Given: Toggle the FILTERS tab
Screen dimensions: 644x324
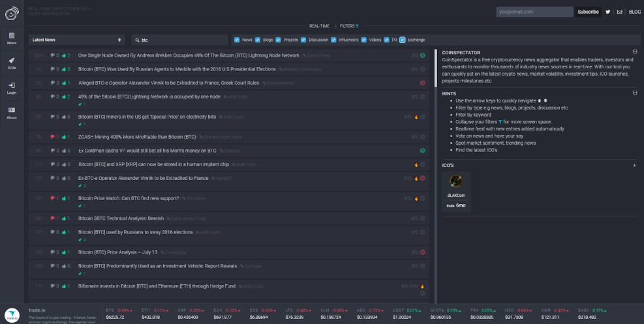Looking at the screenshot, I should [x=349, y=26].
